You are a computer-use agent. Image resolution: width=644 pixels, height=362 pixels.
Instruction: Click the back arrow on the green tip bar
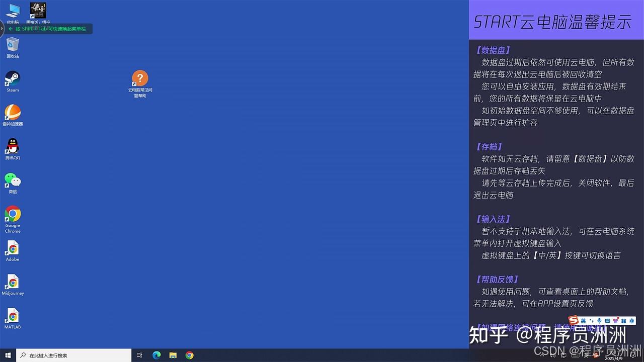(x=11, y=29)
